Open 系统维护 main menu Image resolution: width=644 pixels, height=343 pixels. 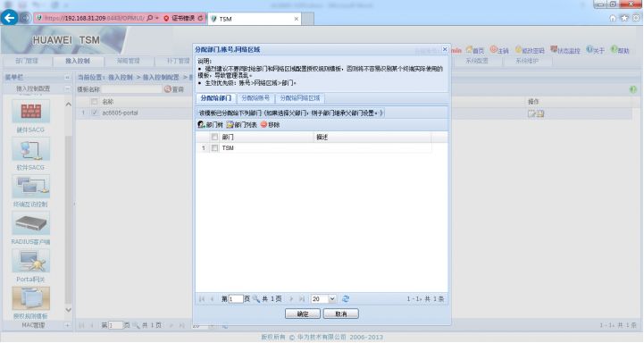pos(527,61)
